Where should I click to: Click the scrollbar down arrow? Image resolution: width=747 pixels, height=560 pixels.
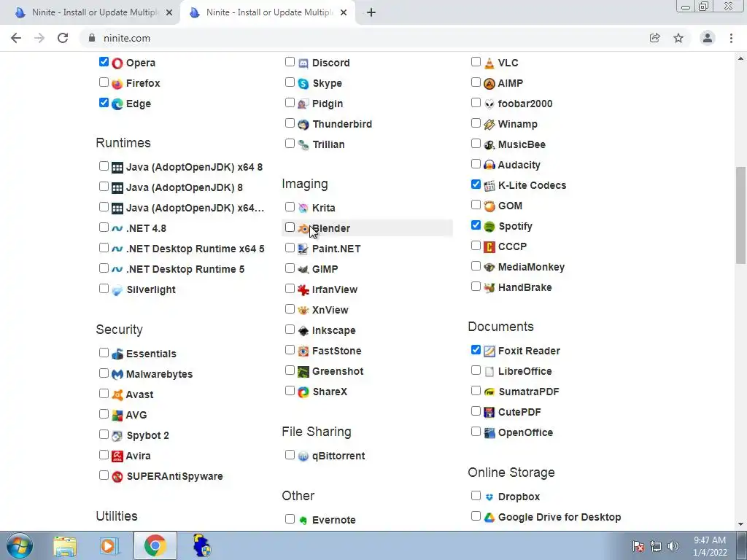point(740,525)
